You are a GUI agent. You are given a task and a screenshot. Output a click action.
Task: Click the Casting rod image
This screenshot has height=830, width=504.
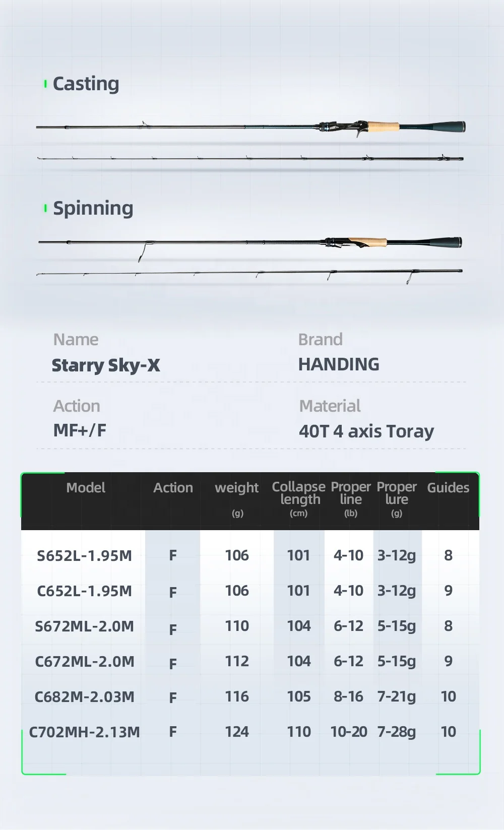[x=250, y=141]
